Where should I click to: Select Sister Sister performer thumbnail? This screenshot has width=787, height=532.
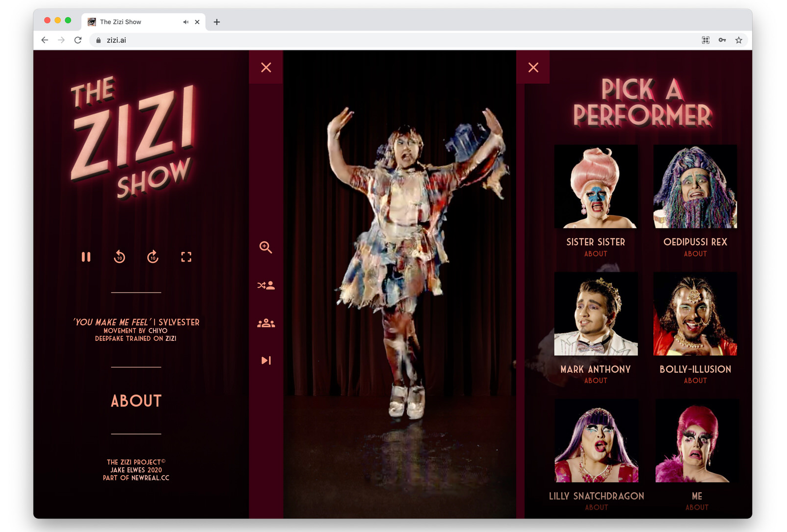coord(596,186)
